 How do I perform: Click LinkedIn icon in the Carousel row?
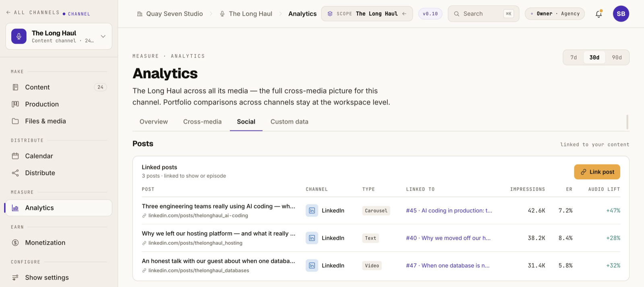point(312,211)
